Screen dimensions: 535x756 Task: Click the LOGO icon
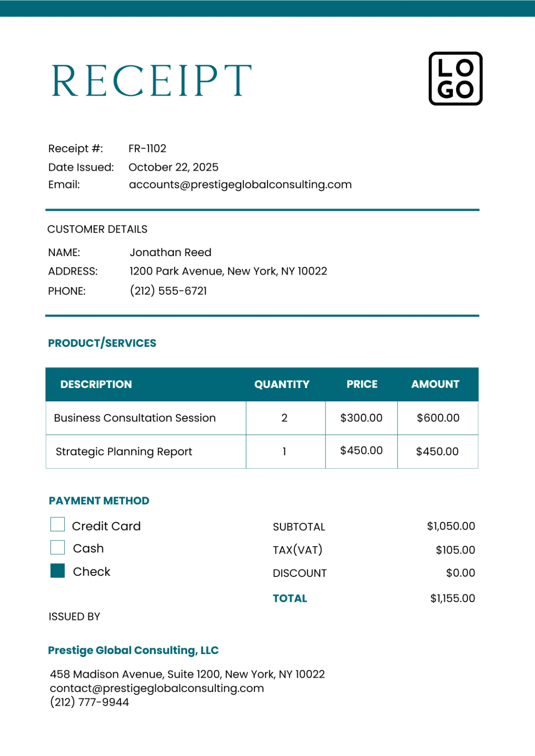pos(455,79)
